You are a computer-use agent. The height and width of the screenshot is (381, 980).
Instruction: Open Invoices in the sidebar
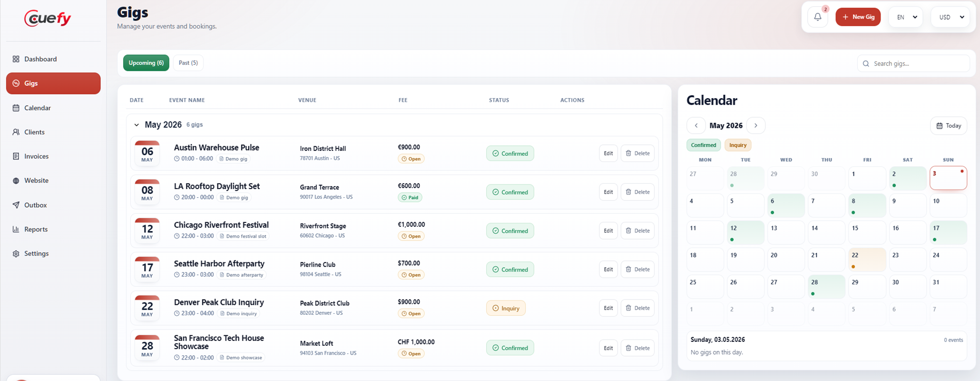53,156
